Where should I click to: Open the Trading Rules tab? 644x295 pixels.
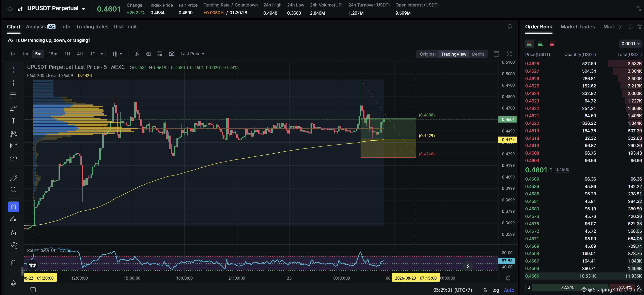click(92, 27)
